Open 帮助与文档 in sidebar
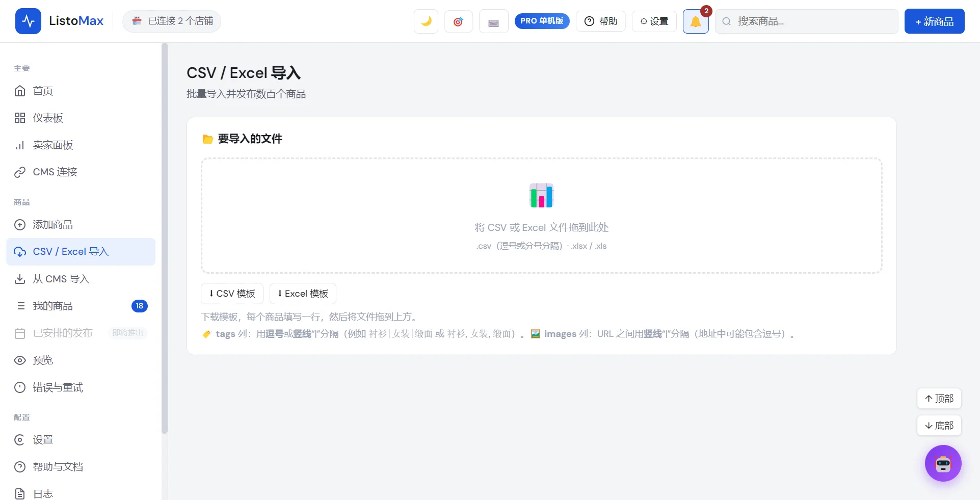This screenshot has width=980, height=500. [81, 466]
